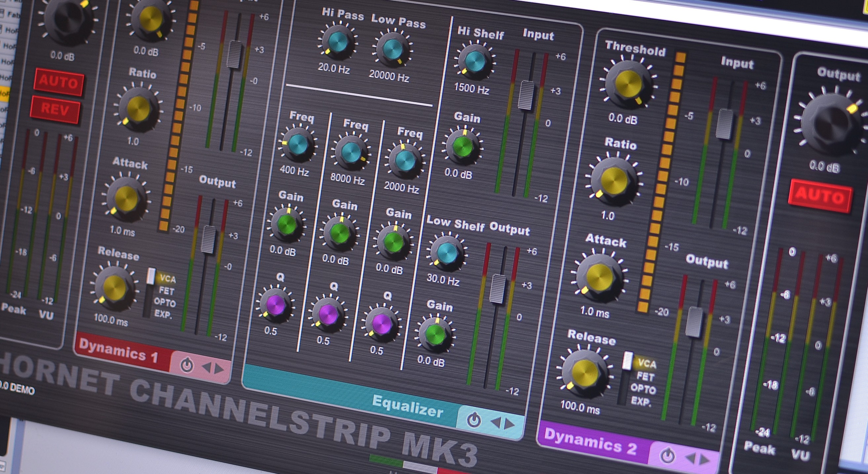The image size is (868, 474).
Task: Click the Dynamics 2 section label
Action: pyautogui.click(x=590, y=442)
